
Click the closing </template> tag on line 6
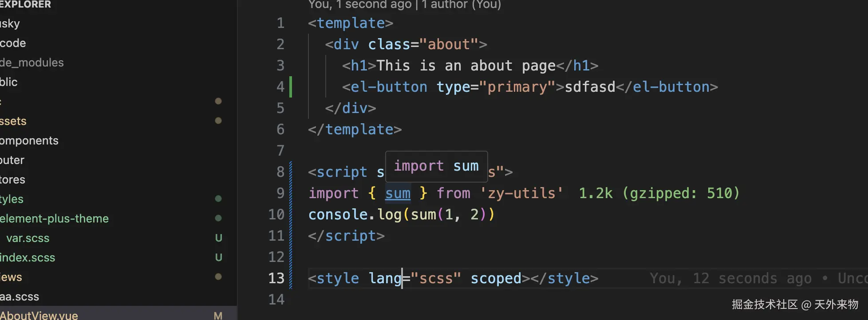[355, 129]
